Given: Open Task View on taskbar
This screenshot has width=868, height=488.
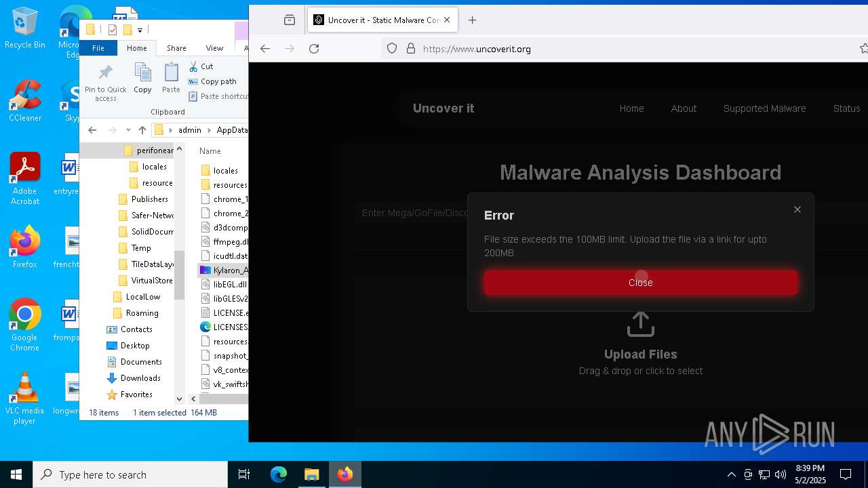Looking at the screenshot, I should (x=244, y=474).
